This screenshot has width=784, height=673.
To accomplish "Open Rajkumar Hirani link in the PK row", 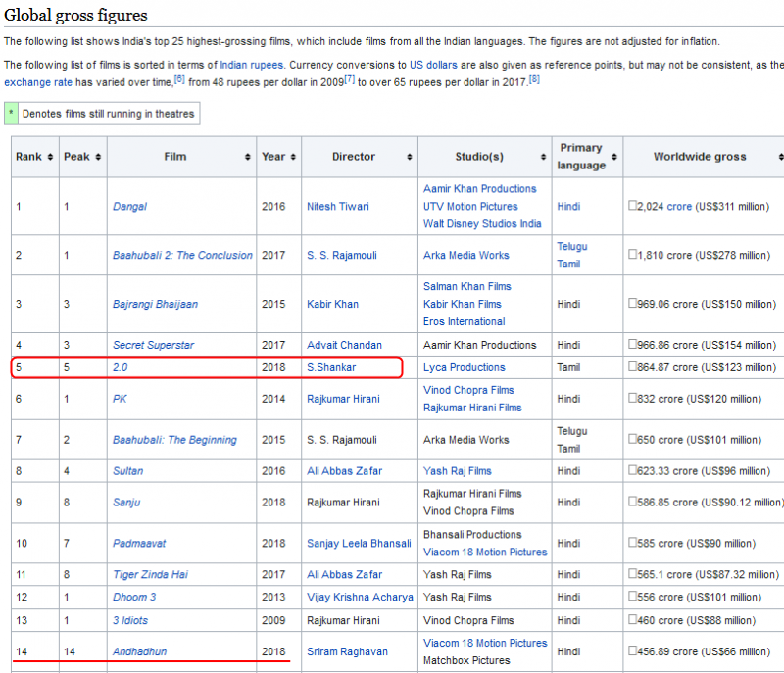I will tap(344, 400).
